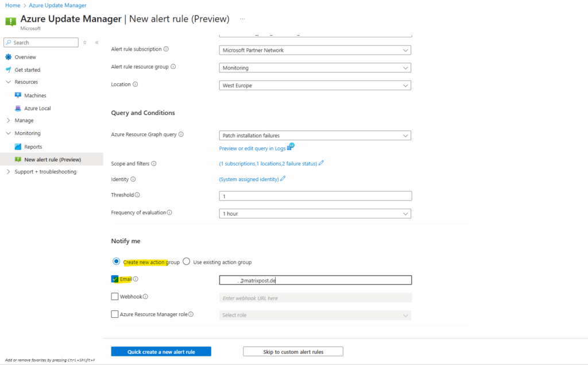Show info for Alert rule resource group

point(173,67)
